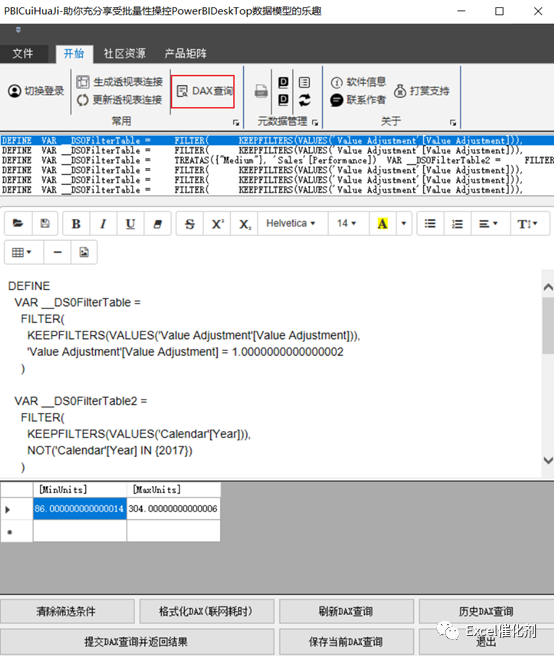
Task: Open the line height T dropdown
Action: 528,224
